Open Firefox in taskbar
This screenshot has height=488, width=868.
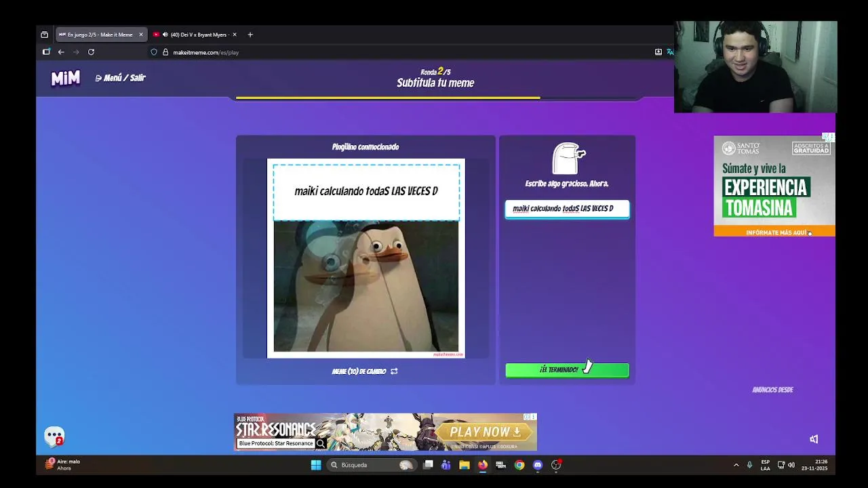pyautogui.click(x=482, y=465)
